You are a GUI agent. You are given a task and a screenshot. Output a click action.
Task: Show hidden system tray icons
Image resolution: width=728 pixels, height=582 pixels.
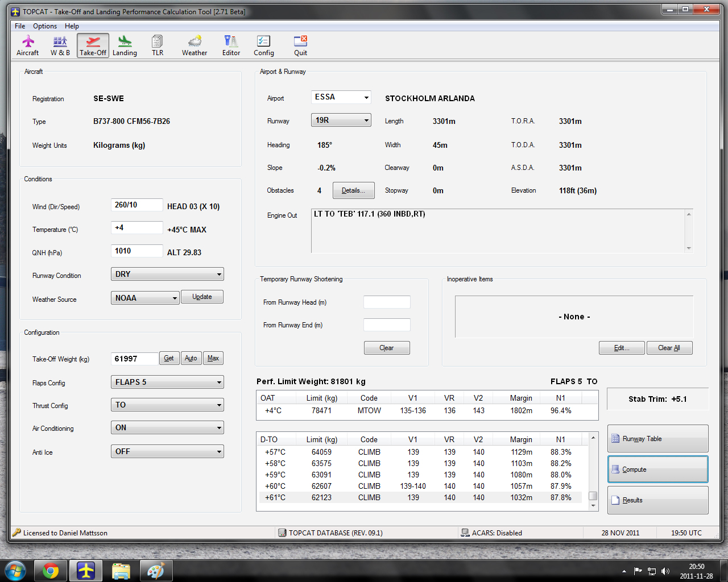624,571
